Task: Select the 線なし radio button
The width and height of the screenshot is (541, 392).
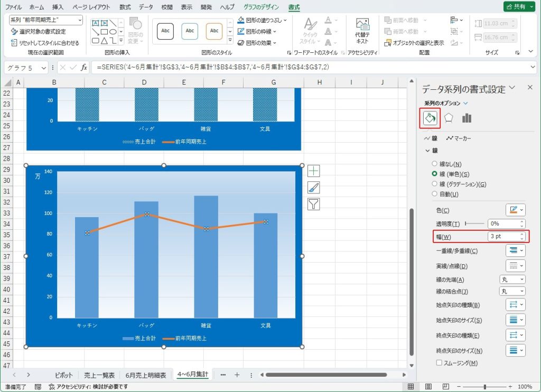Action: (435, 164)
